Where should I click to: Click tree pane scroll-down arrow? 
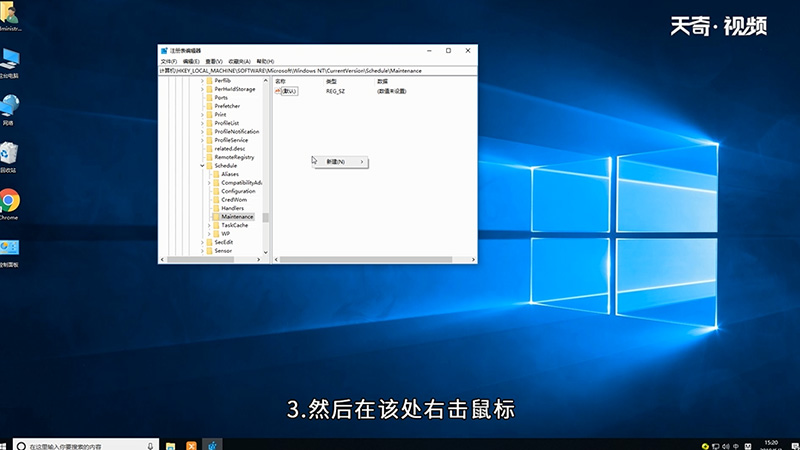265,253
